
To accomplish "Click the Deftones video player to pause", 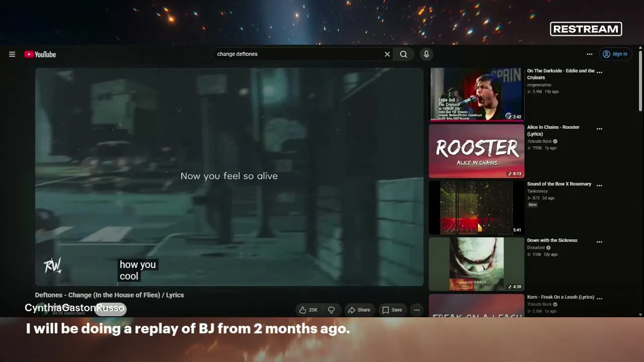I will [x=229, y=177].
